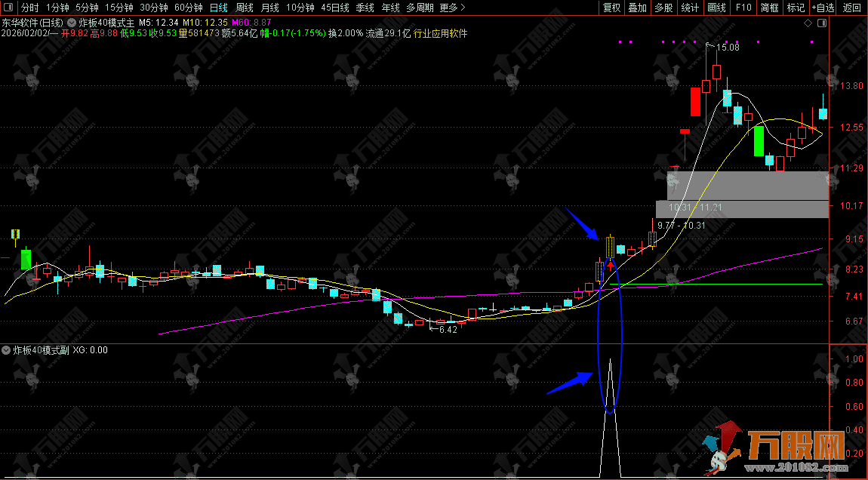The width and height of the screenshot is (868, 480).
Task: Open the 炸板40模式副 indicator dropdown arrow
Action: pyautogui.click(x=7, y=350)
